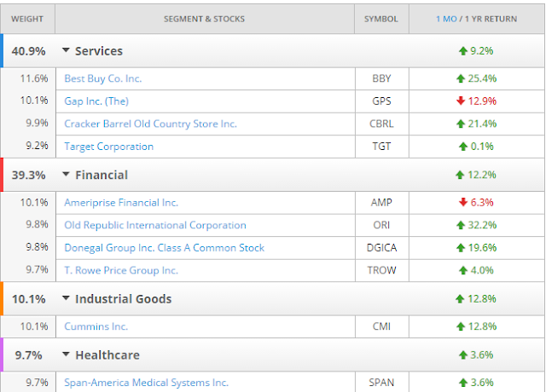
Task: Open Span-America Medical Systems link
Action: (146, 383)
